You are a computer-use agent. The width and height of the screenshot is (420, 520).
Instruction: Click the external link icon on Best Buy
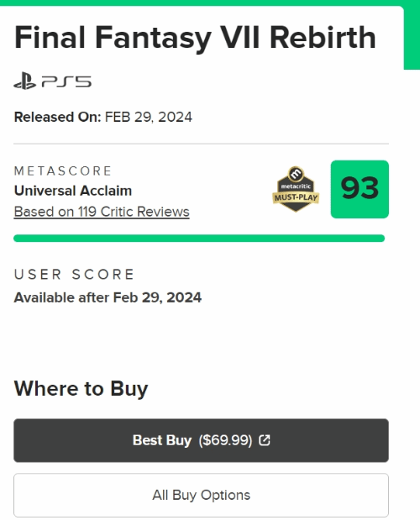(x=265, y=440)
